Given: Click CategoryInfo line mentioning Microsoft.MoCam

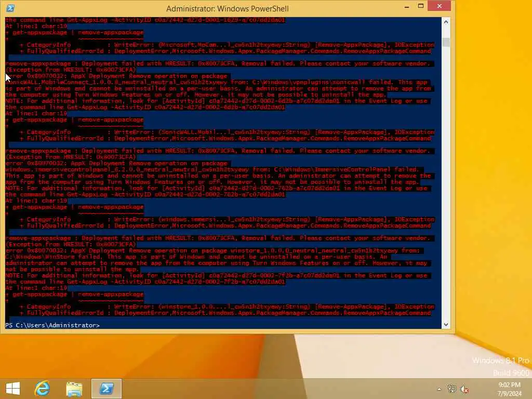Looking at the screenshot, I should tap(227, 45).
